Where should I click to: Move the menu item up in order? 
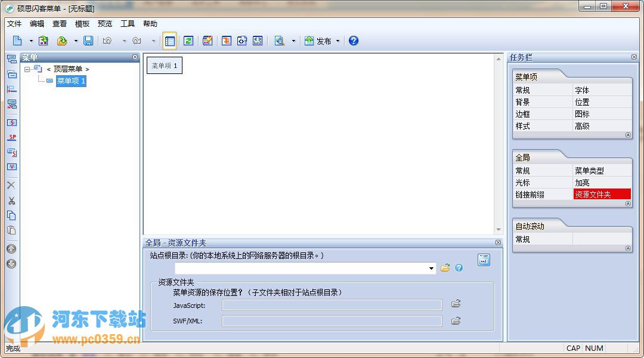coord(12,249)
